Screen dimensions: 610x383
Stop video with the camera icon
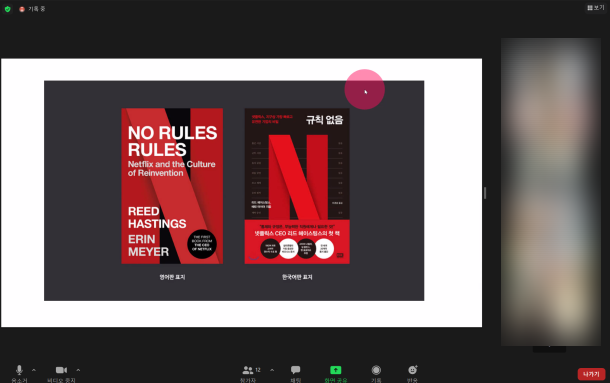(61, 370)
